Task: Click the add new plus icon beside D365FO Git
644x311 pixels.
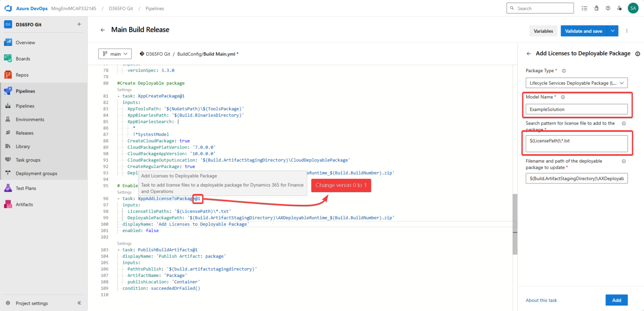Action: click(79, 24)
